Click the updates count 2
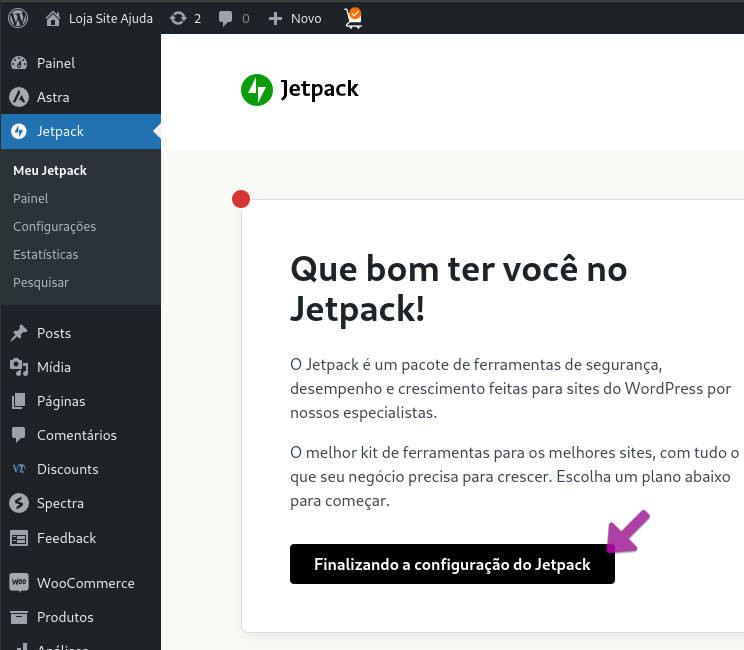 coord(197,19)
